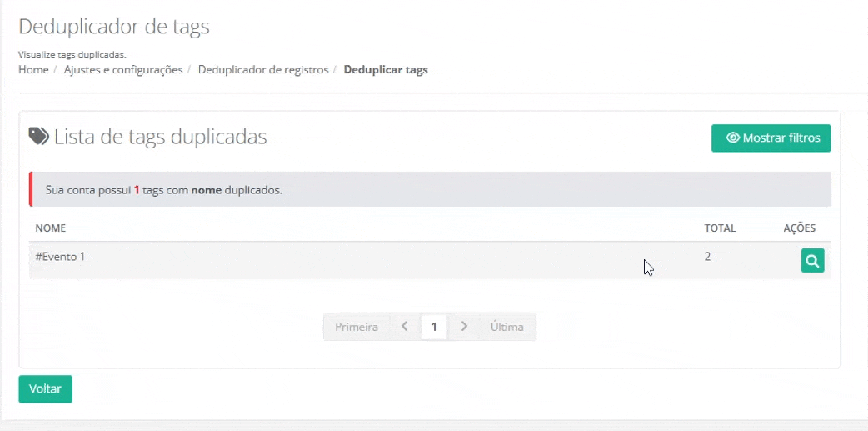868x431 pixels.
Task: Open the magnifier icon for #Evento 1
Action: (x=812, y=261)
